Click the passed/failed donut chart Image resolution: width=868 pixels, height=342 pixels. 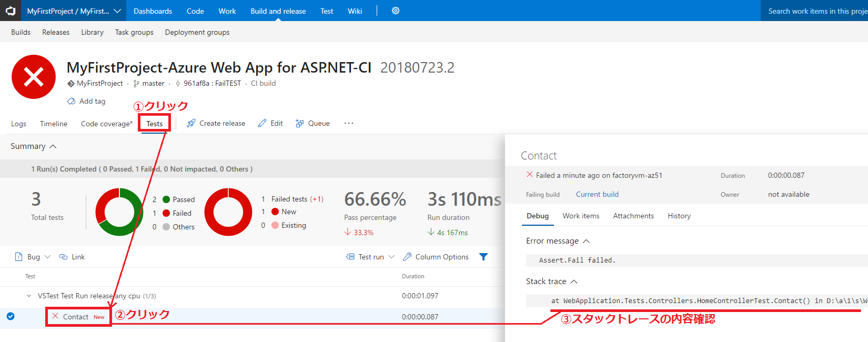pos(119,212)
